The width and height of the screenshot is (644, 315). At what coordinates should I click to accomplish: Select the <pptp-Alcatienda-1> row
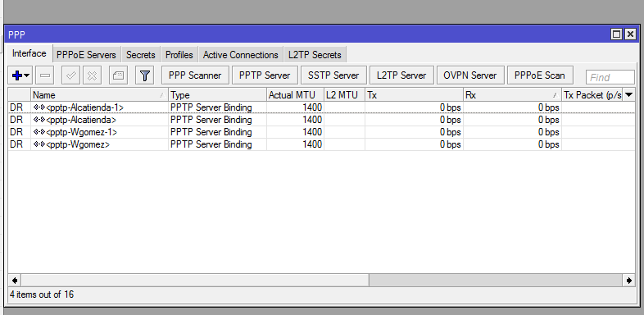(321, 107)
